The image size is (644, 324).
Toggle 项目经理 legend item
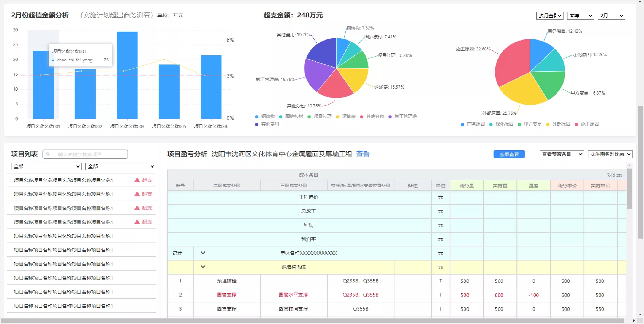[x=320, y=117]
